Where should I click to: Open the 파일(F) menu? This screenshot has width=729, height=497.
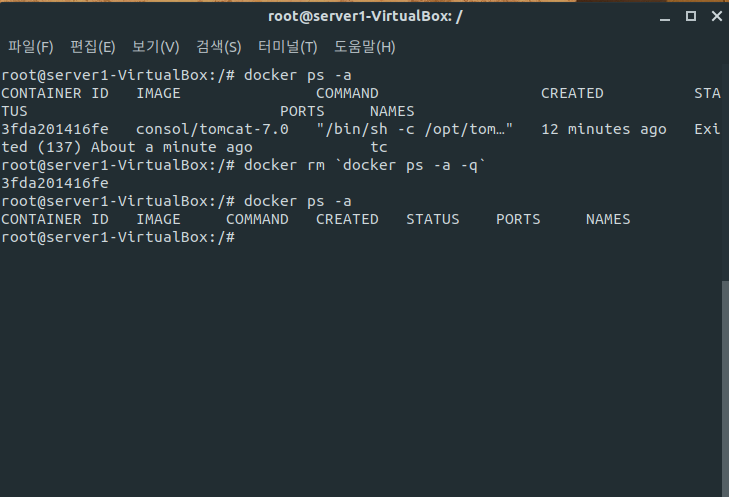[31, 46]
